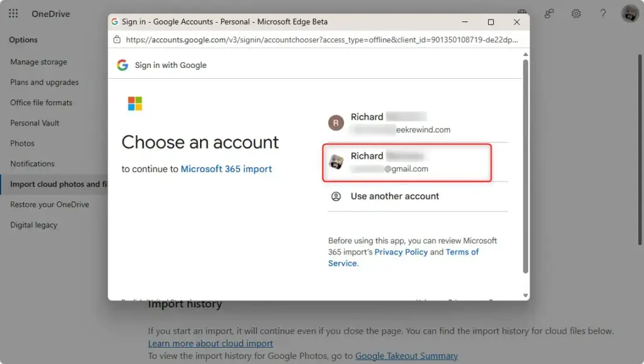This screenshot has height=364, width=644.
Task: Click the sign-in dialog vertical scrollbar thumb
Action: (x=525, y=166)
